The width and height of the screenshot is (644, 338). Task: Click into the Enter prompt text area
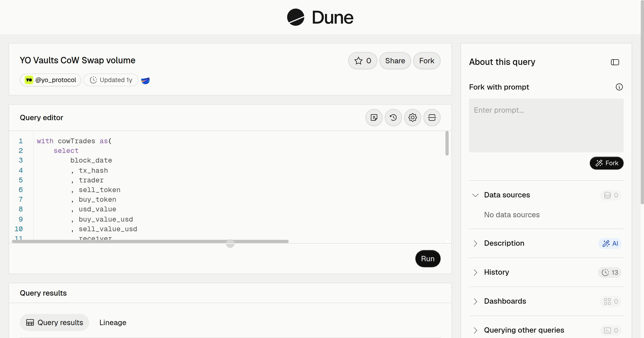[x=546, y=126]
